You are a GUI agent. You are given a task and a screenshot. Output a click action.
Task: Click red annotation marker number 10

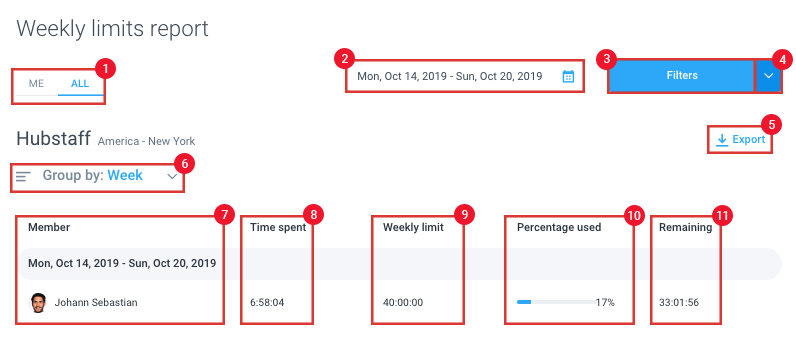pyautogui.click(x=634, y=215)
